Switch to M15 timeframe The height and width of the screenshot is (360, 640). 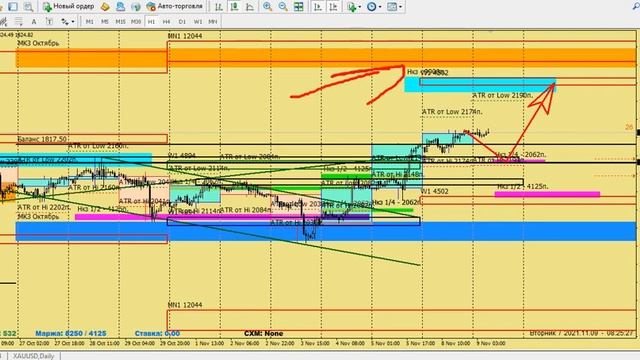tap(120, 22)
